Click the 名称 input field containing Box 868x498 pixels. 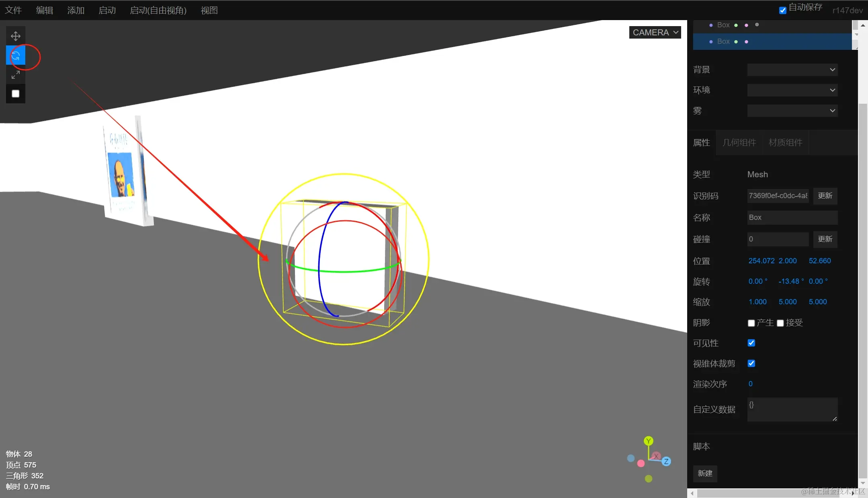coord(792,217)
